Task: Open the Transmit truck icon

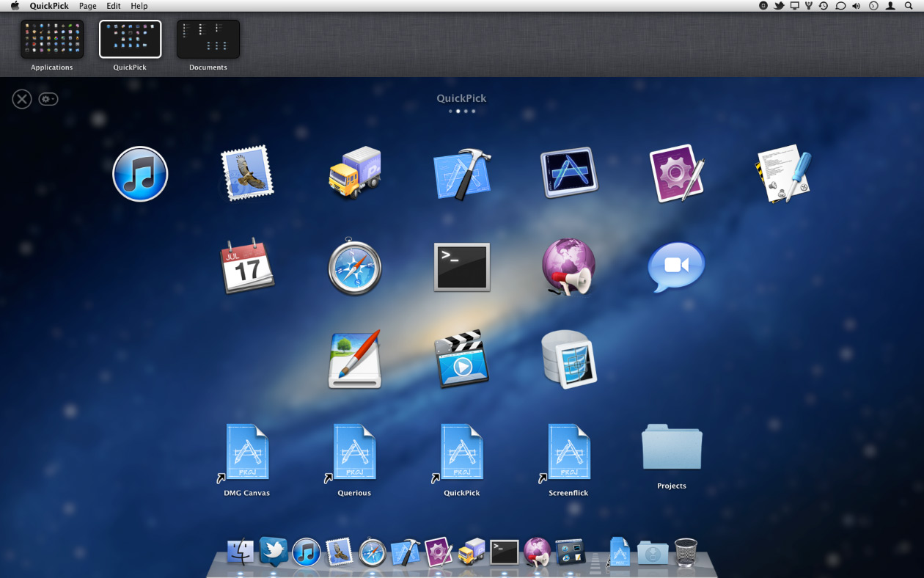Action: click(x=354, y=173)
